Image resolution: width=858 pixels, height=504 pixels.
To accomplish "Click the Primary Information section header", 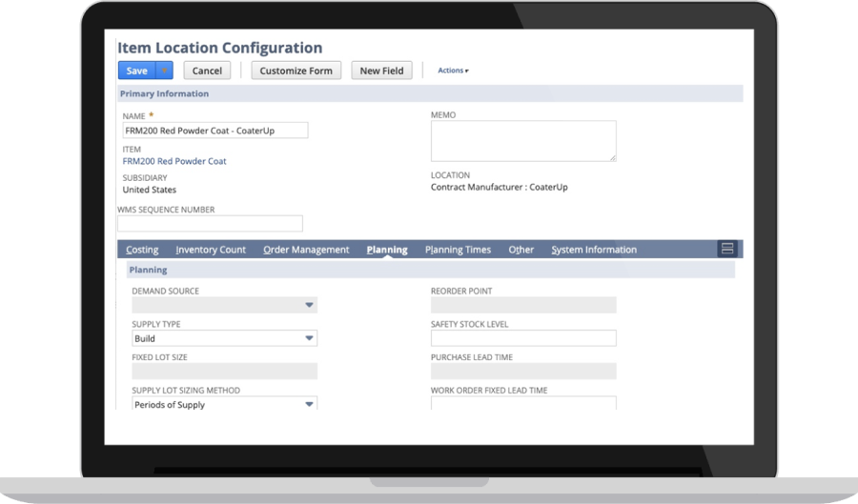I will [x=430, y=93].
